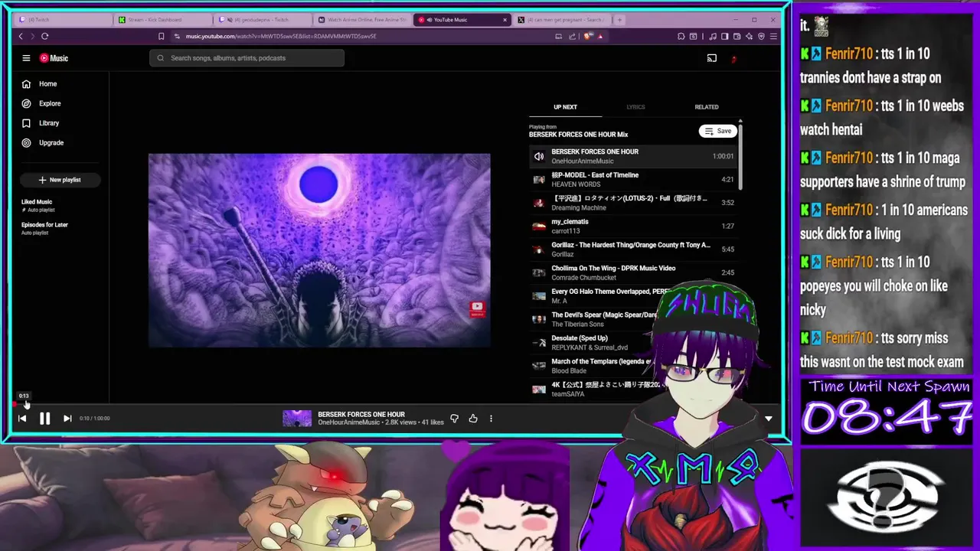Screen dimensions: 980x551
Task: Skip to the previous track
Action: click(x=22, y=419)
